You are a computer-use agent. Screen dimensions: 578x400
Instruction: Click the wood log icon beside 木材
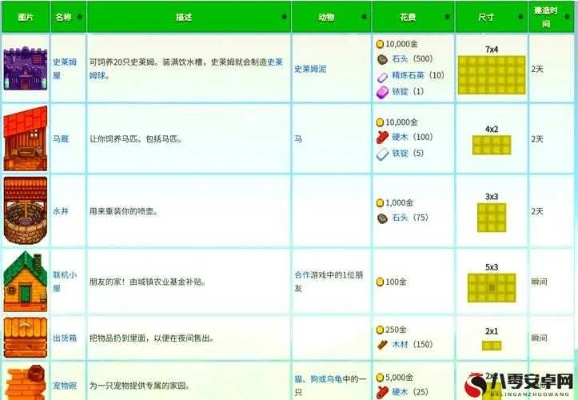(x=382, y=345)
